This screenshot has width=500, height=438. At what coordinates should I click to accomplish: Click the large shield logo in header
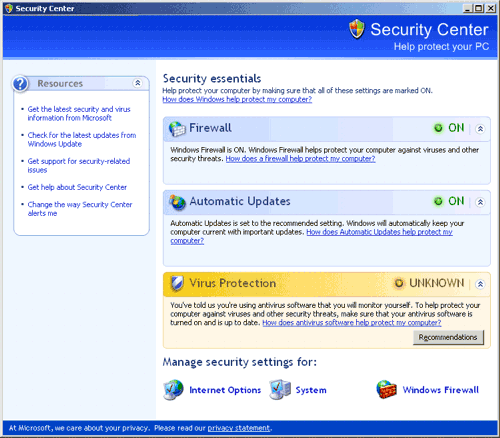coord(357,29)
